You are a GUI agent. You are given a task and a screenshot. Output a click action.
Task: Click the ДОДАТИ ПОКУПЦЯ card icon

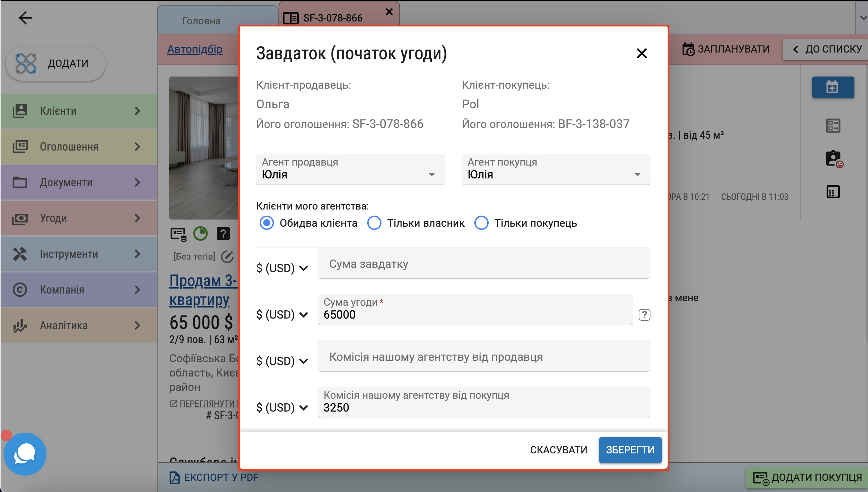[x=761, y=478]
